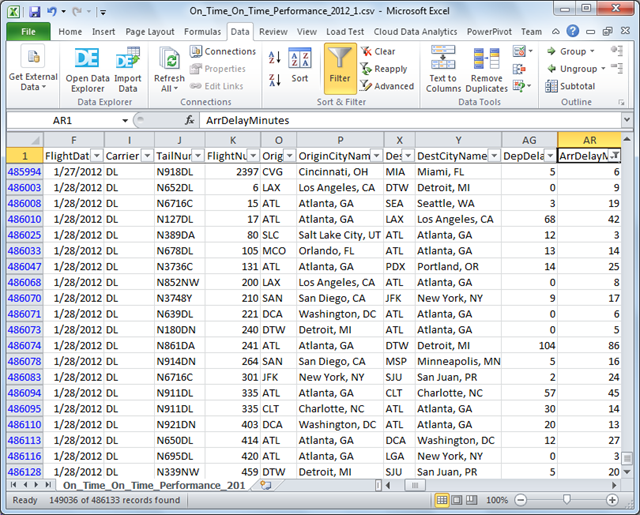
Task: Open the Carrier column filter dropdown
Action: 146,156
